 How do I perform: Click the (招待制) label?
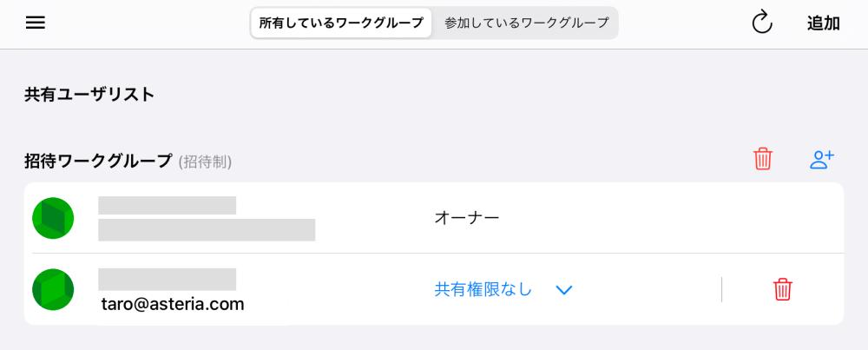coord(205,162)
